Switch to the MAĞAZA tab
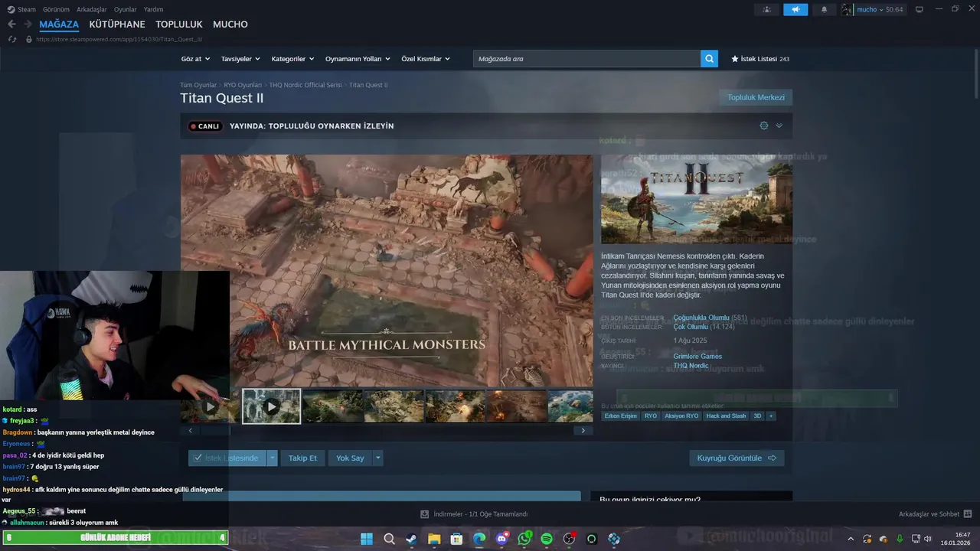Screen dimensions: 980x551 pyautogui.click(x=59, y=24)
